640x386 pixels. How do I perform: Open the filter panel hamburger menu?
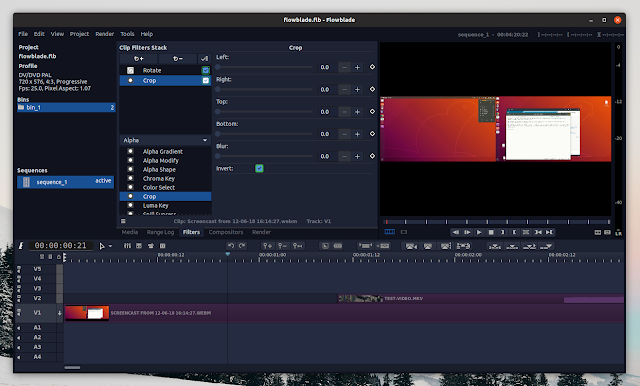coord(123,221)
